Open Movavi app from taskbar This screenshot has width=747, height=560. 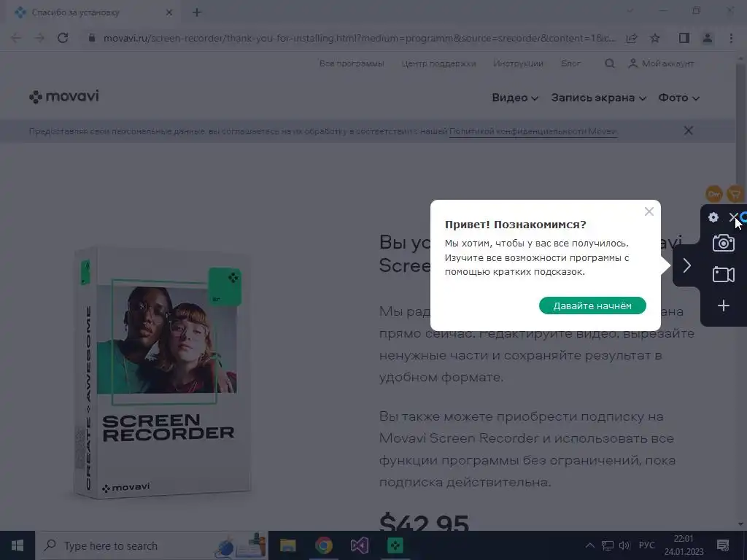pyautogui.click(x=395, y=545)
